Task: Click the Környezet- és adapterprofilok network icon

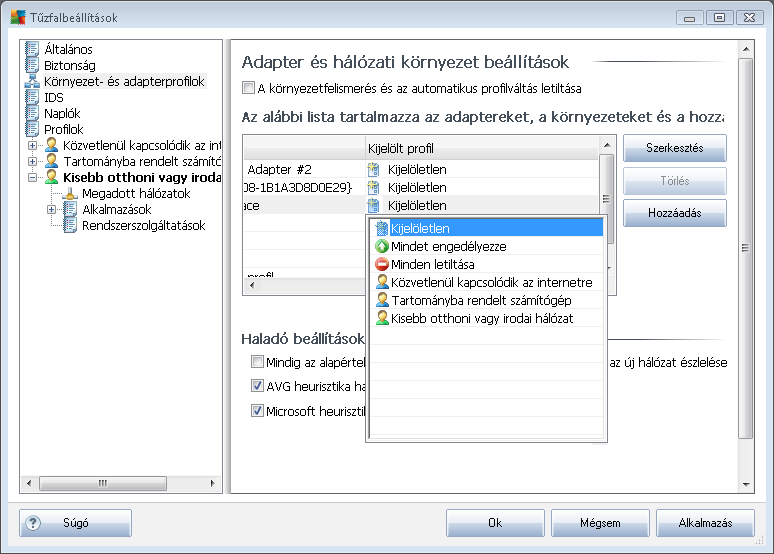Action: (32, 81)
